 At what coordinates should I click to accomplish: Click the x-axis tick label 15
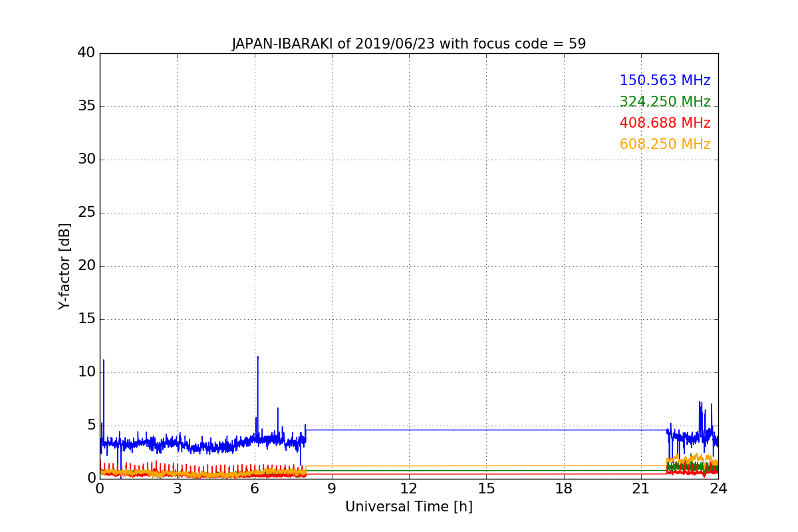[x=486, y=488]
